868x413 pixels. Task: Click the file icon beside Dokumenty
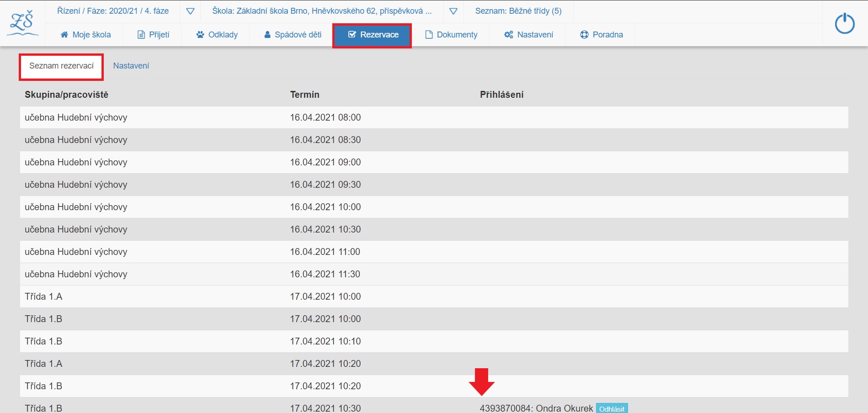pyautogui.click(x=429, y=35)
